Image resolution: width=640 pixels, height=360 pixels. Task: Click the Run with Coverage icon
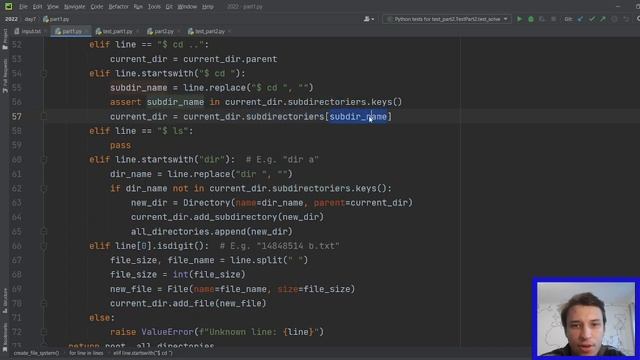tap(542, 19)
